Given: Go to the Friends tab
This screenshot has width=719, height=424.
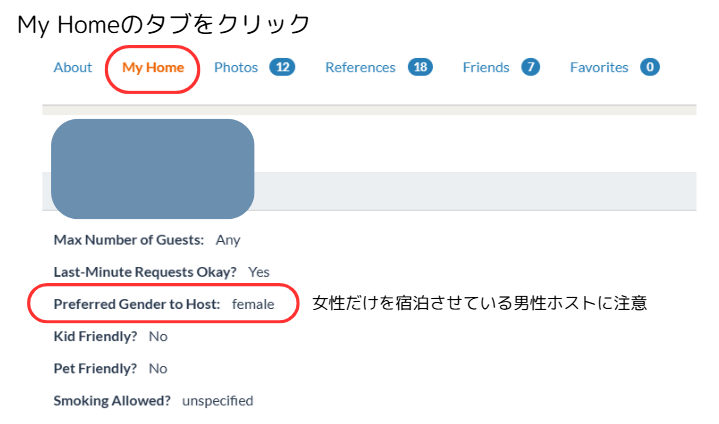Looking at the screenshot, I should (486, 67).
